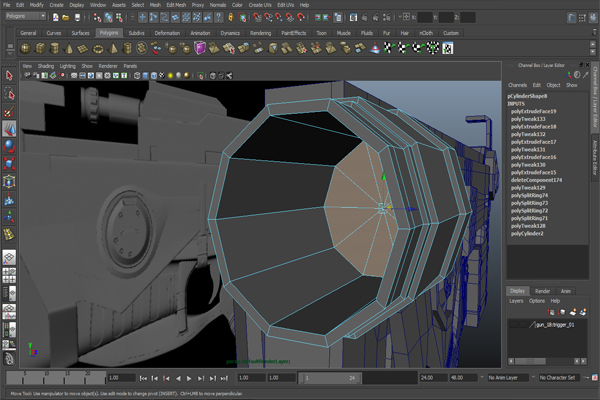Click polyExtrudeFace19 in the channel box
600x400 pixels.
click(533, 111)
